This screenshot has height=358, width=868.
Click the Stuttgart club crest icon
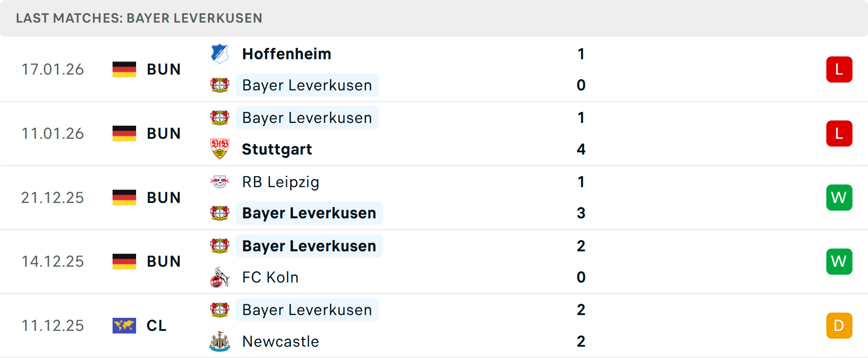tap(220, 149)
